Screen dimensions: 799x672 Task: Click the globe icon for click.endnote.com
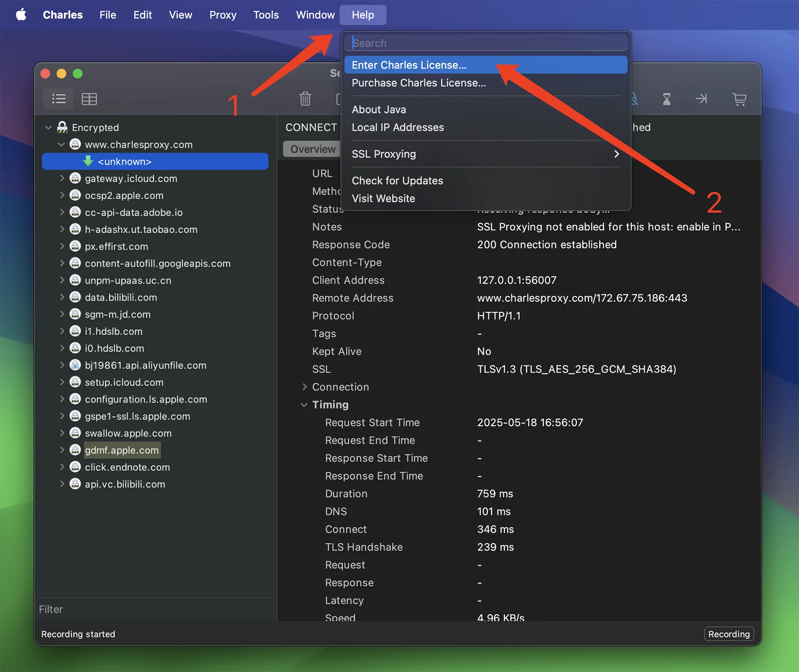click(x=75, y=467)
